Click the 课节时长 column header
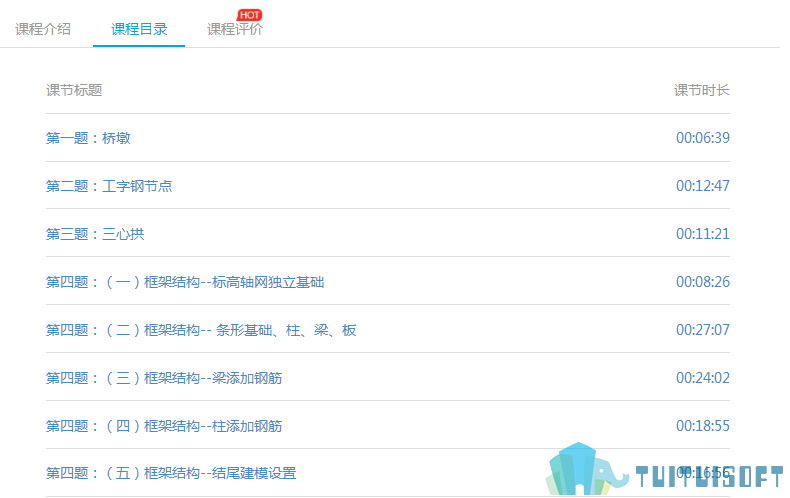This screenshot has width=790, height=498. pyautogui.click(x=702, y=90)
